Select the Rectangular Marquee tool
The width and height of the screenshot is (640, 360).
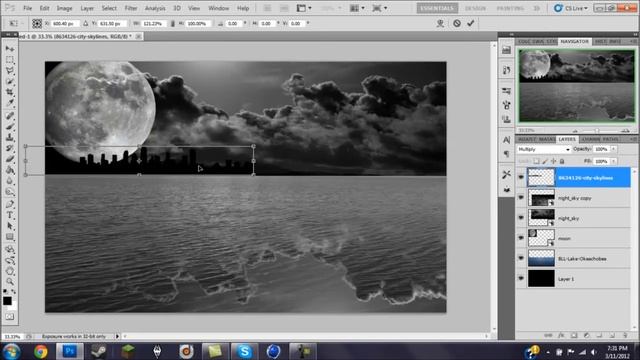10,60
